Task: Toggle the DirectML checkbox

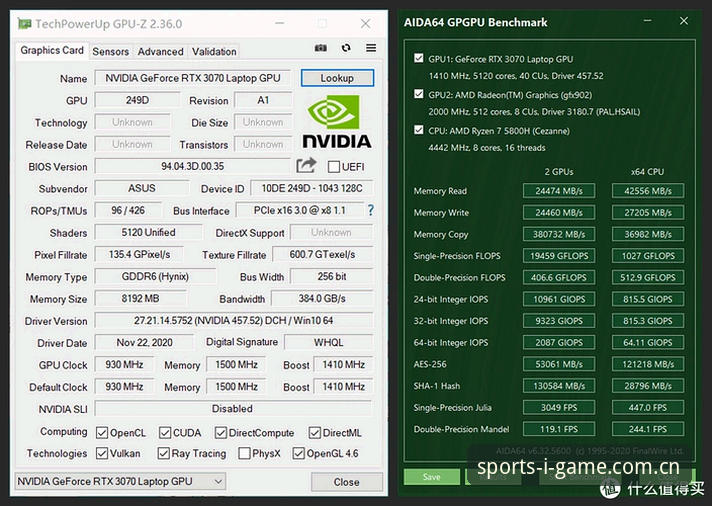Action: pos(315,433)
